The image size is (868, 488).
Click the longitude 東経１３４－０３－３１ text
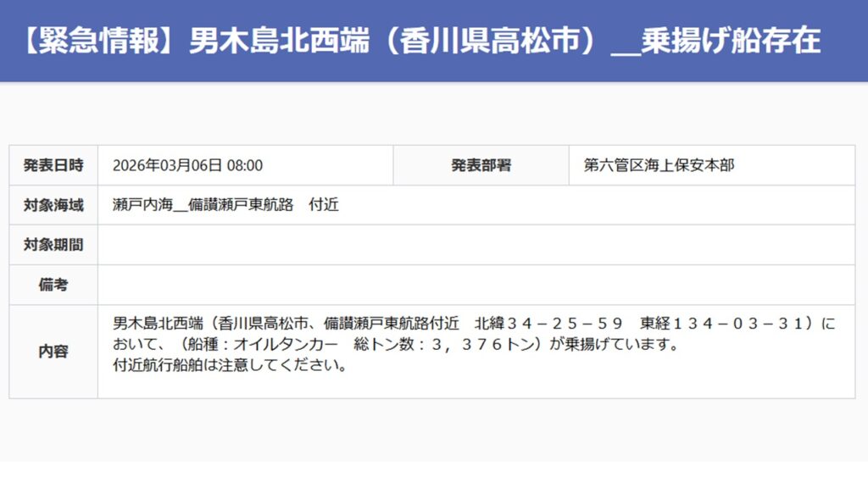721,324
